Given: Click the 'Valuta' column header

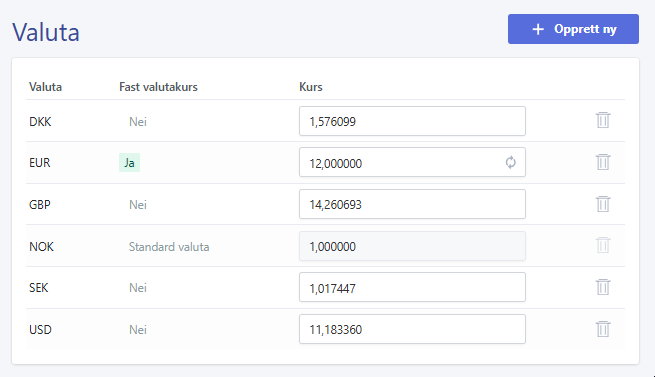Looking at the screenshot, I should click(x=45, y=87).
